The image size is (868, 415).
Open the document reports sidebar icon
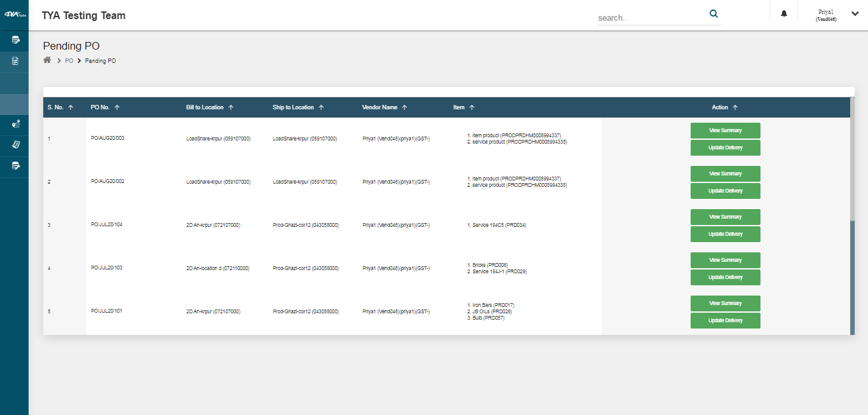coord(14,60)
